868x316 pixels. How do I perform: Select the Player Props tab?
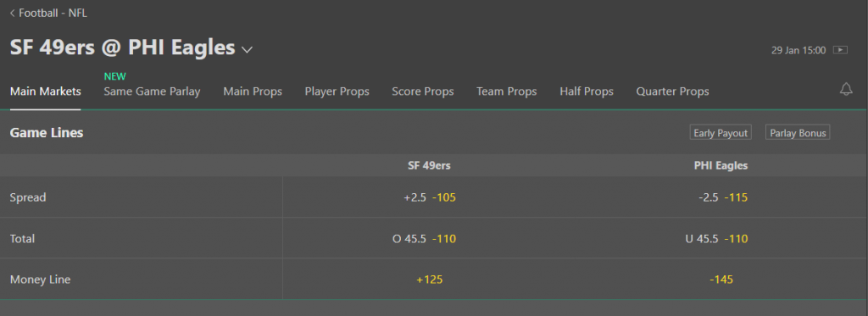click(x=337, y=91)
